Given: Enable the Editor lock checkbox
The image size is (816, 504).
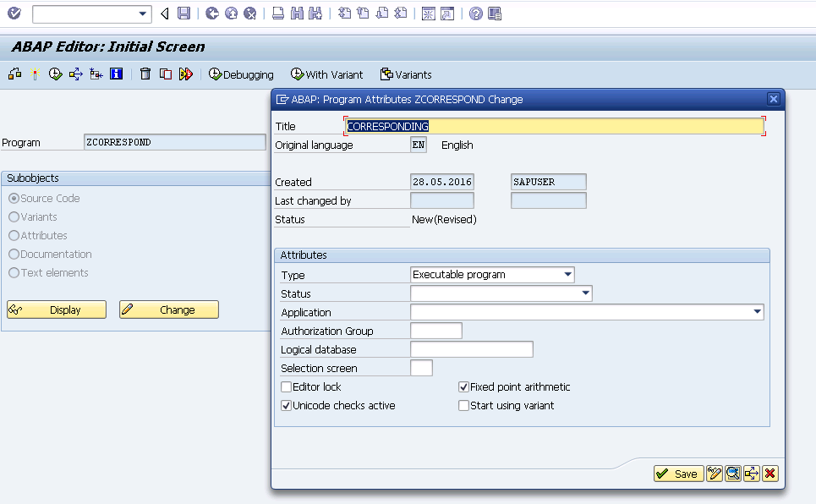Looking at the screenshot, I should pyautogui.click(x=286, y=386).
